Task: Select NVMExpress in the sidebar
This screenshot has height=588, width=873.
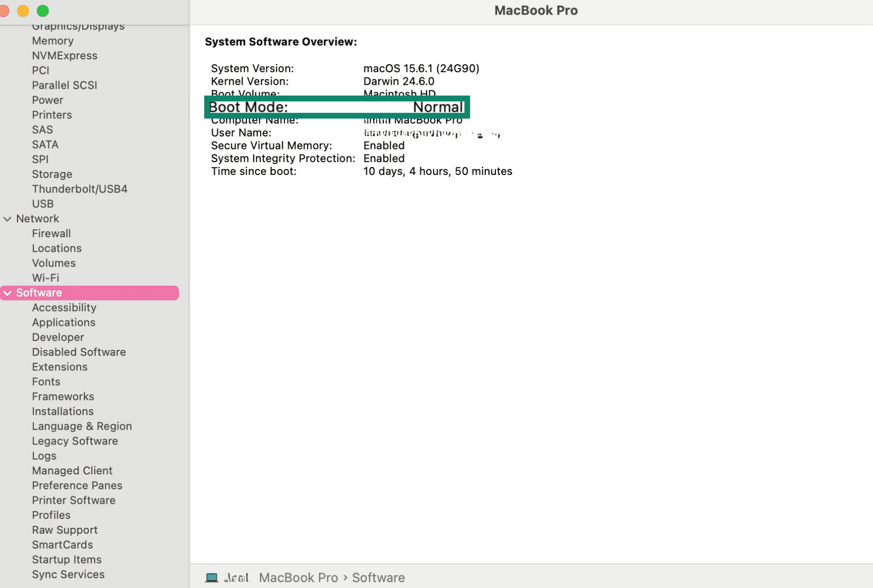Action: point(65,55)
